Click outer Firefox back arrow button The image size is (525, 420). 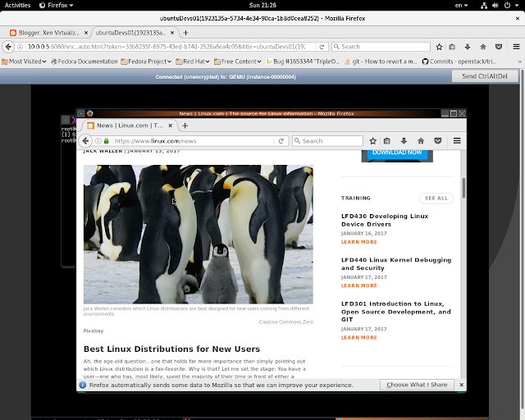click(x=8, y=47)
